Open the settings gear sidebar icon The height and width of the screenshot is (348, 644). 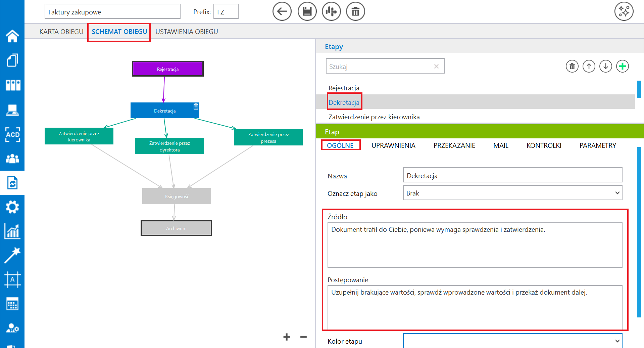coord(12,207)
